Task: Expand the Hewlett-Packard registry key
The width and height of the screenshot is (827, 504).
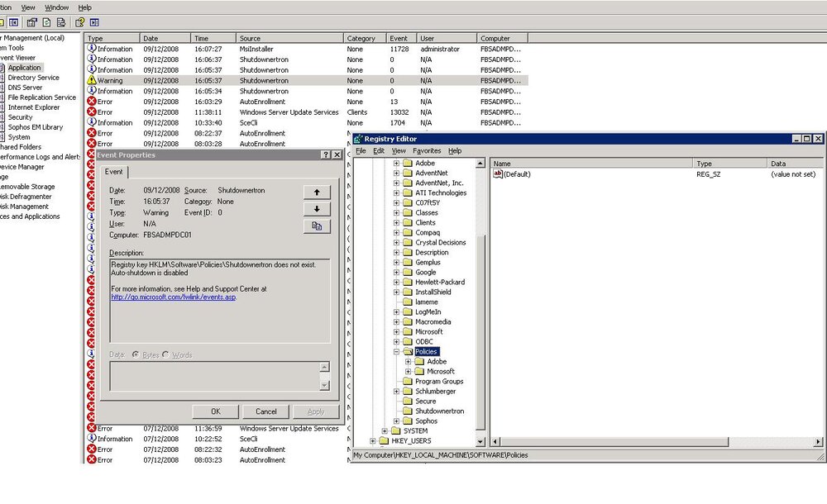Action: click(x=396, y=282)
